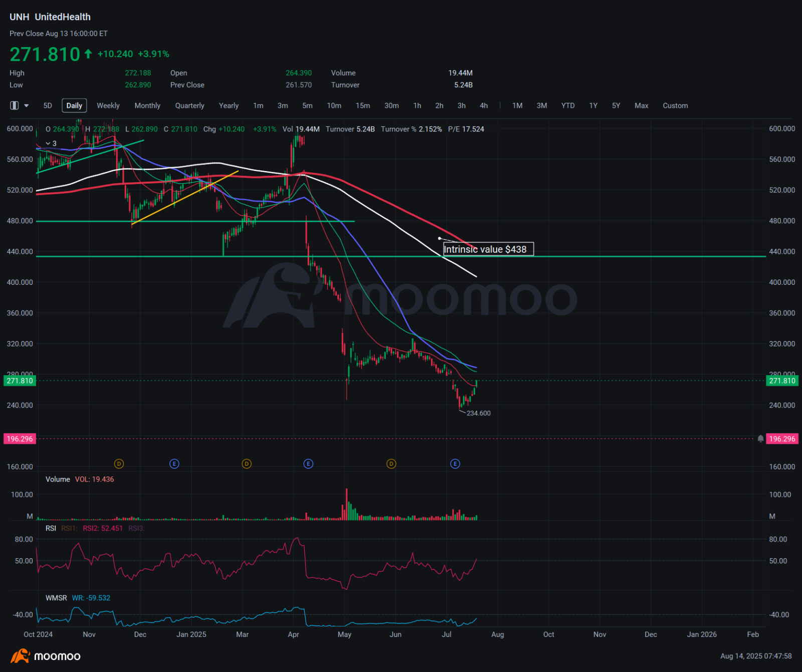Screen dimensions: 802x672
Task: Click the moomoo logo at bottom left
Action: pyautogui.click(x=45, y=656)
